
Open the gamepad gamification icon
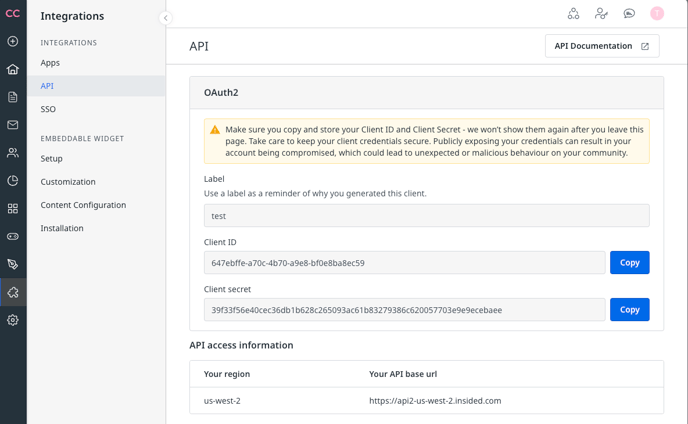[x=13, y=236]
